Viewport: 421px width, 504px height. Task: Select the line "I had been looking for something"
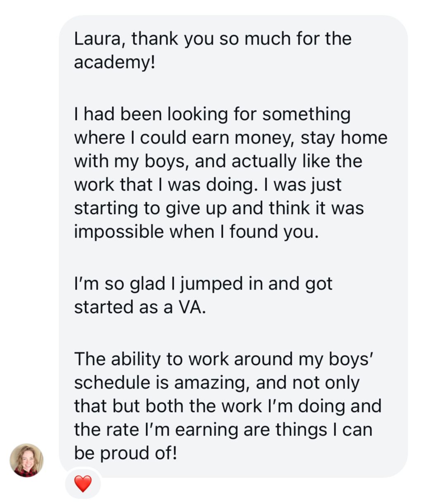click(x=212, y=114)
